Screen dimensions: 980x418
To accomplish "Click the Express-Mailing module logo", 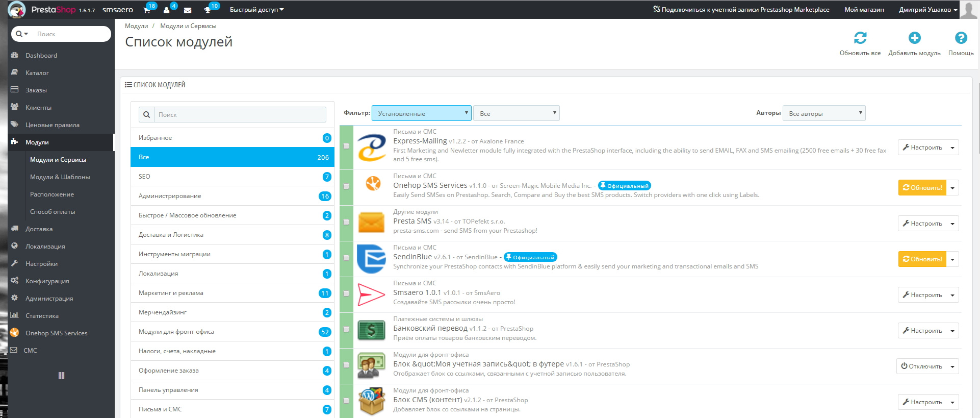I will [372, 147].
